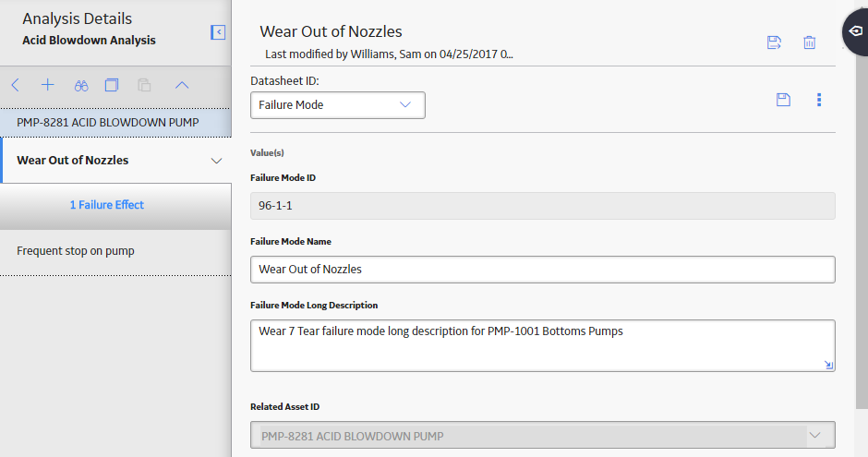
Task: Click the Failure Mode Long Description textarea
Action: click(x=543, y=345)
